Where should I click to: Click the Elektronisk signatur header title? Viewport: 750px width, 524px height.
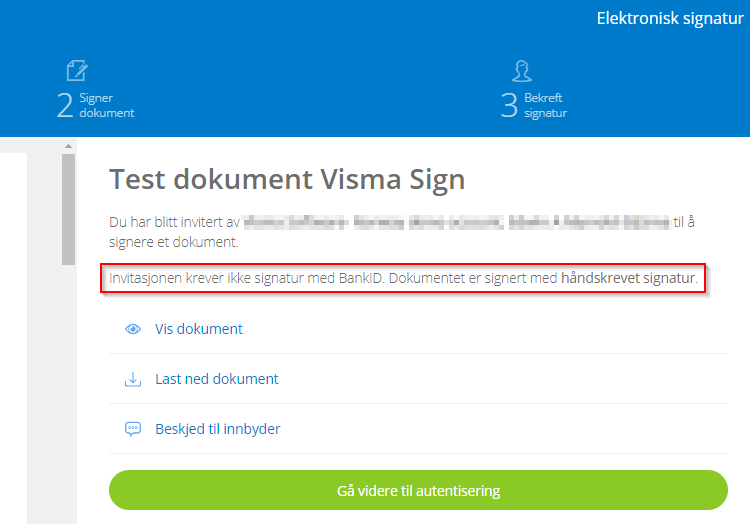click(670, 18)
